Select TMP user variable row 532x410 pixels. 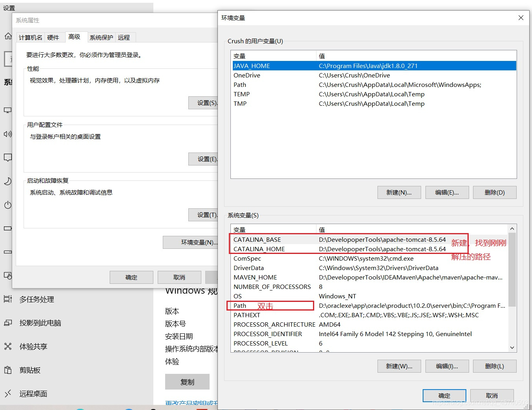[374, 104]
